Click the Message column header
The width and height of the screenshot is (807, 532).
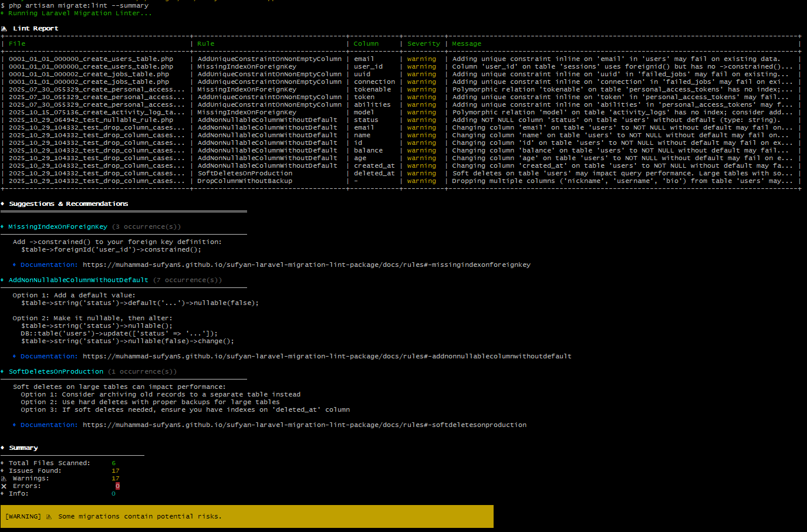tap(467, 44)
